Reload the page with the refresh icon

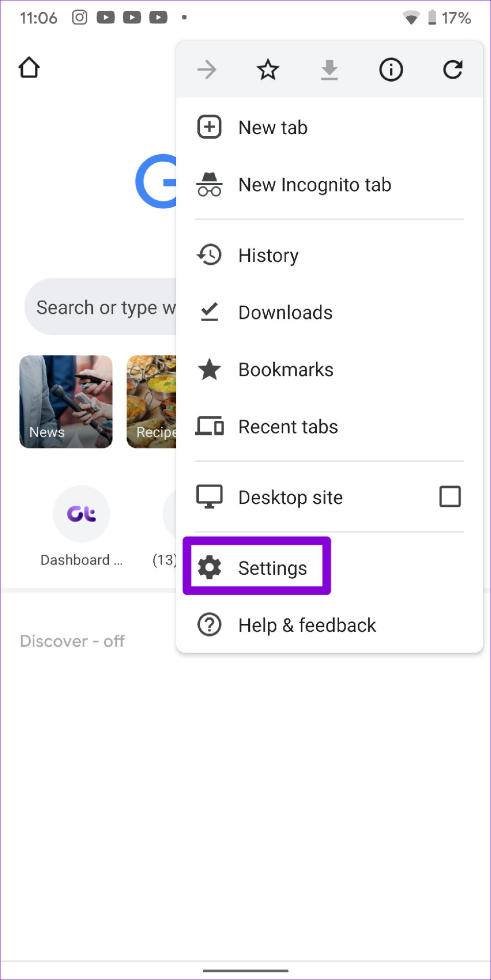[453, 69]
